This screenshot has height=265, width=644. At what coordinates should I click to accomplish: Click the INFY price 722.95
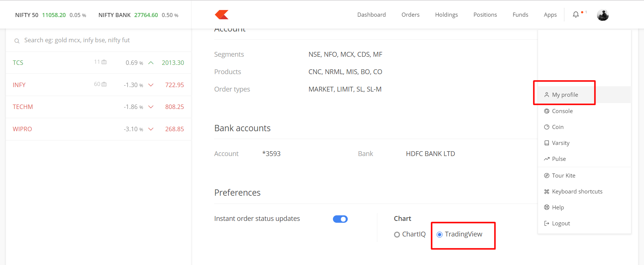coord(174,85)
